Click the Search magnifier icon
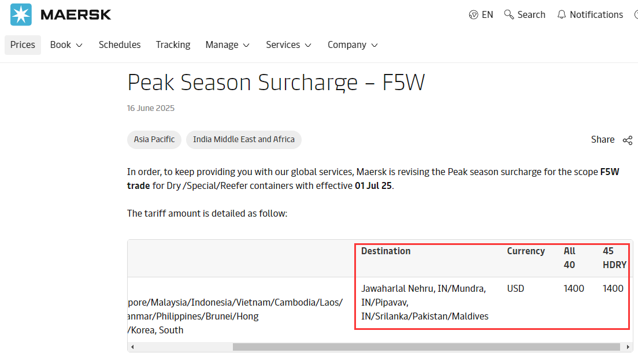 point(509,14)
